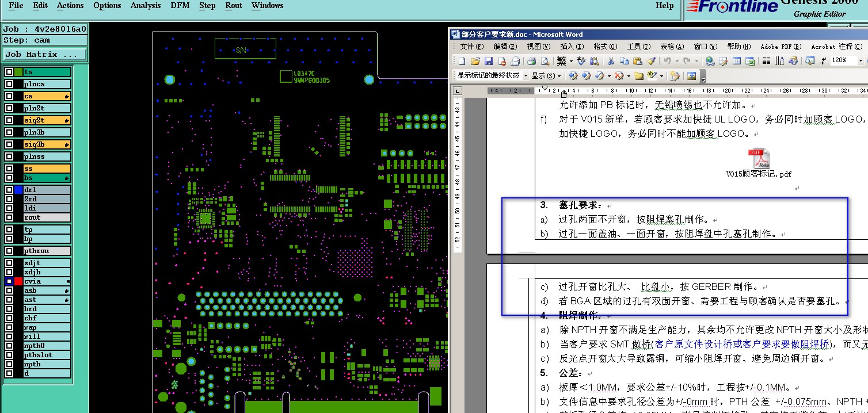Go to previous change in Reviewing toolbar
The image size is (868, 413).
573,76
